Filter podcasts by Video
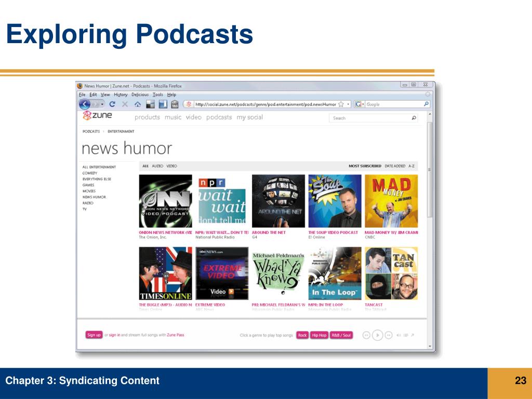This screenshot has height=399, width=532. 171,166
